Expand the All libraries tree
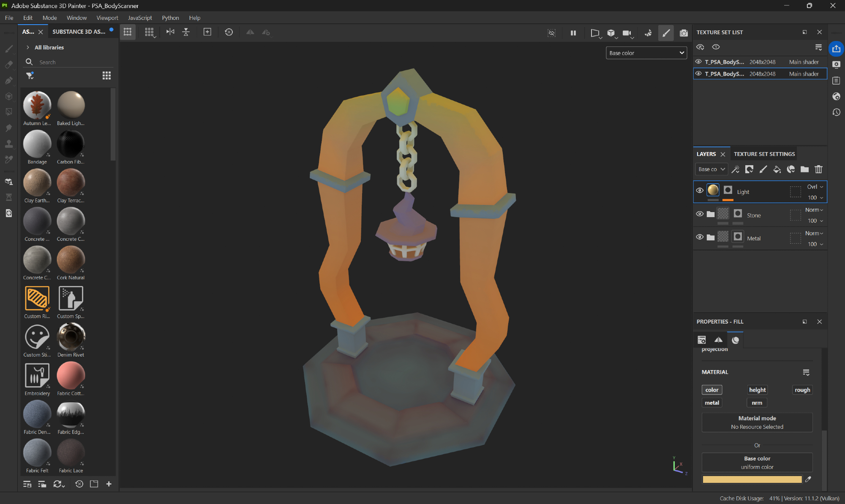Image resolution: width=845 pixels, height=504 pixels. 28,47
